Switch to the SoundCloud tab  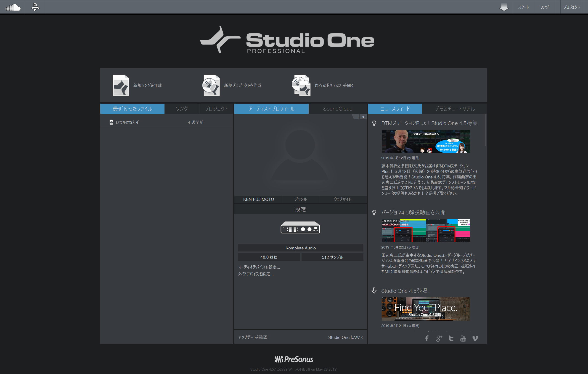point(338,109)
